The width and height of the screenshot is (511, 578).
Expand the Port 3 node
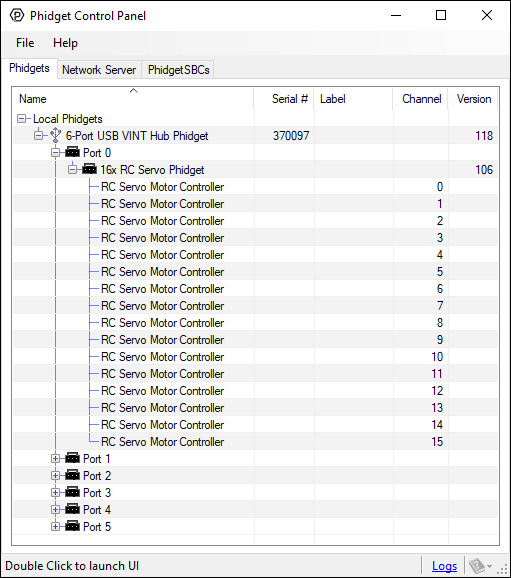[x=55, y=492]
